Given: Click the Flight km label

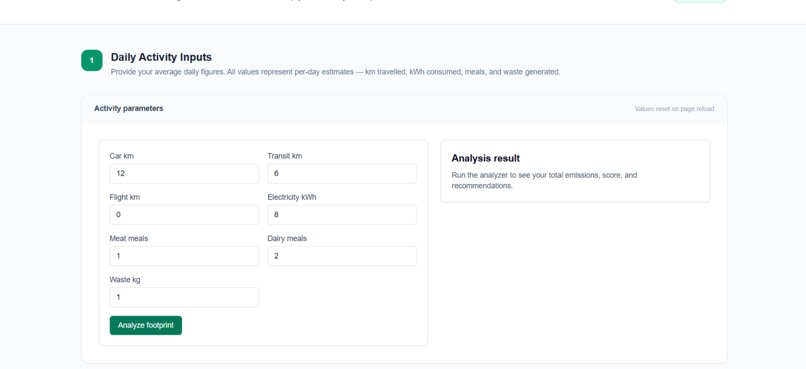Looking at the screenshot, I should coord(124,197).
